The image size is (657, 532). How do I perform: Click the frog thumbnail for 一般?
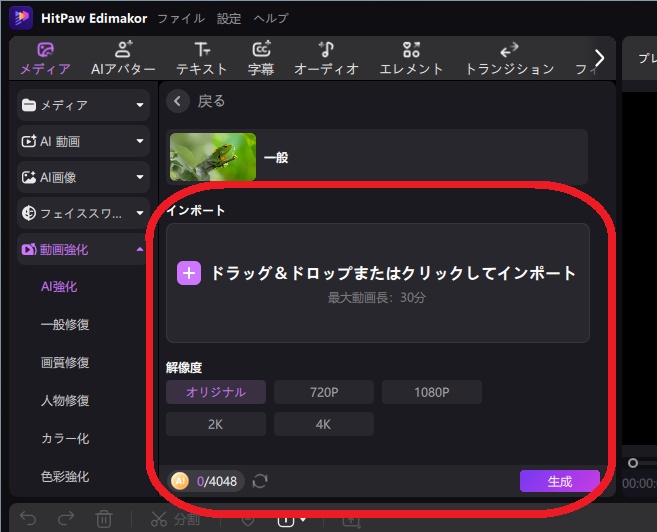click(213, 157)
